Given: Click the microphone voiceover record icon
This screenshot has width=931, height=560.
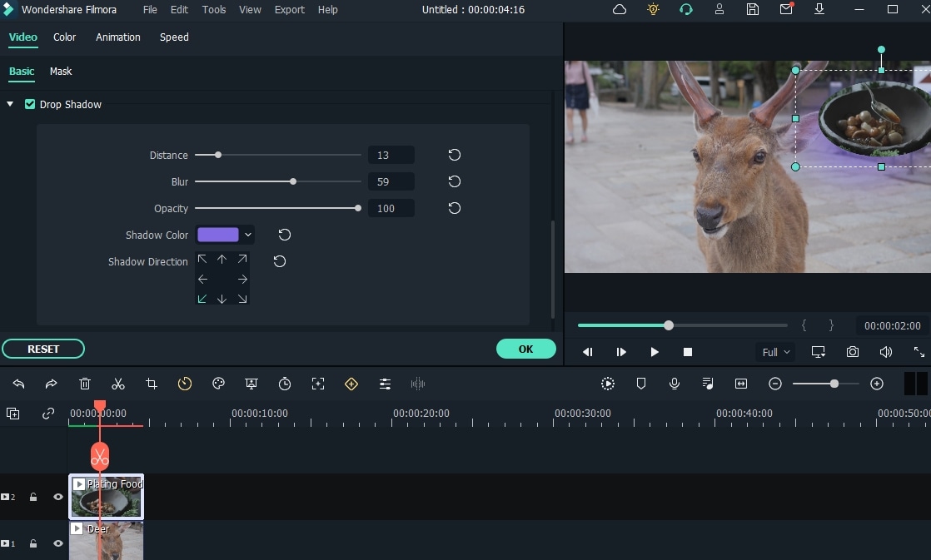Looking at the screenshot, I should pyautogui.click(x=675, y=384).
